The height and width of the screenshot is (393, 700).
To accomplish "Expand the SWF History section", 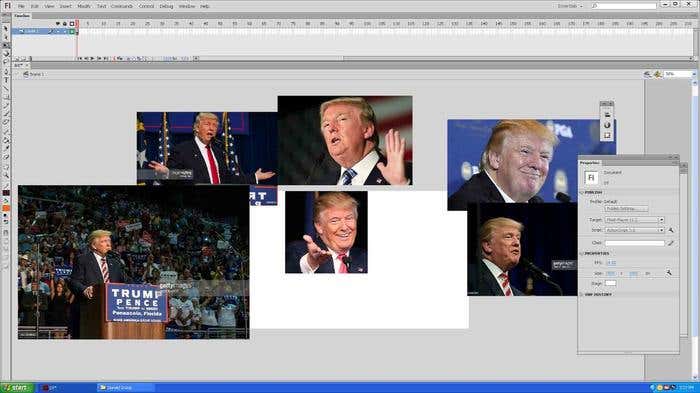I will [582, 295].
